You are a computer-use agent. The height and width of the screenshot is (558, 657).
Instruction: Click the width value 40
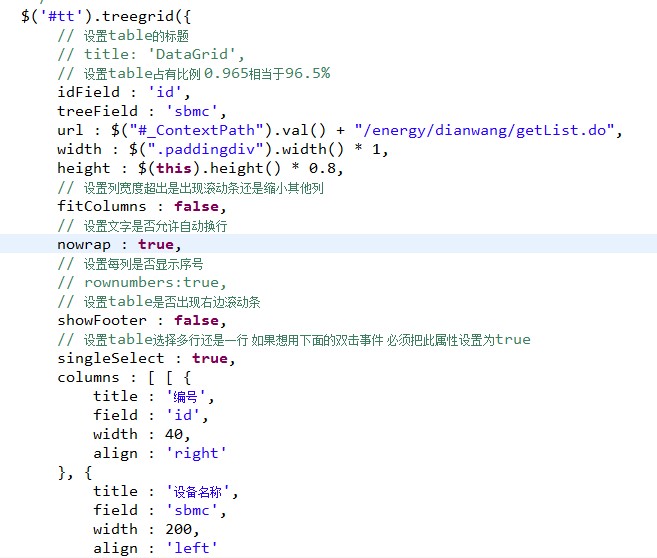pyautogui.click(x=173, y=434)
